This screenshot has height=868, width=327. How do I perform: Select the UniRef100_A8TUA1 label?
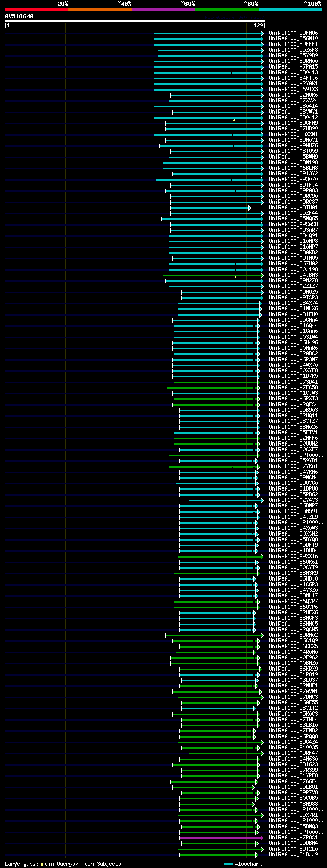[x=293, y=208]
